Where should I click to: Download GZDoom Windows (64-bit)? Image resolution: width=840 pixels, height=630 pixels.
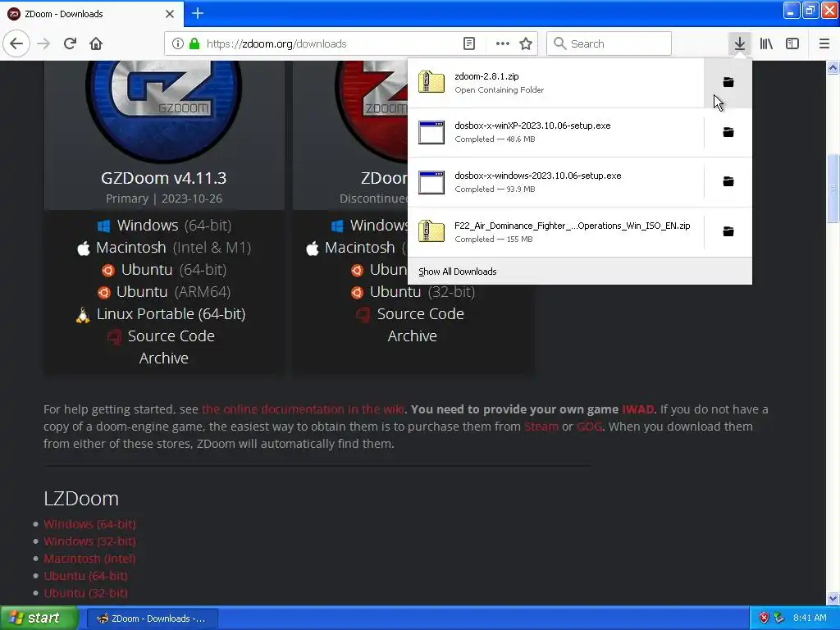[164, 226]
